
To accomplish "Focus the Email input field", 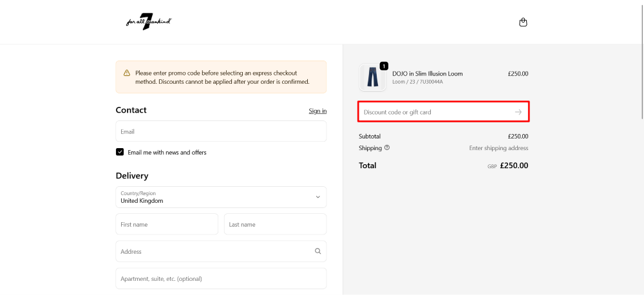I will click(221, 131).
